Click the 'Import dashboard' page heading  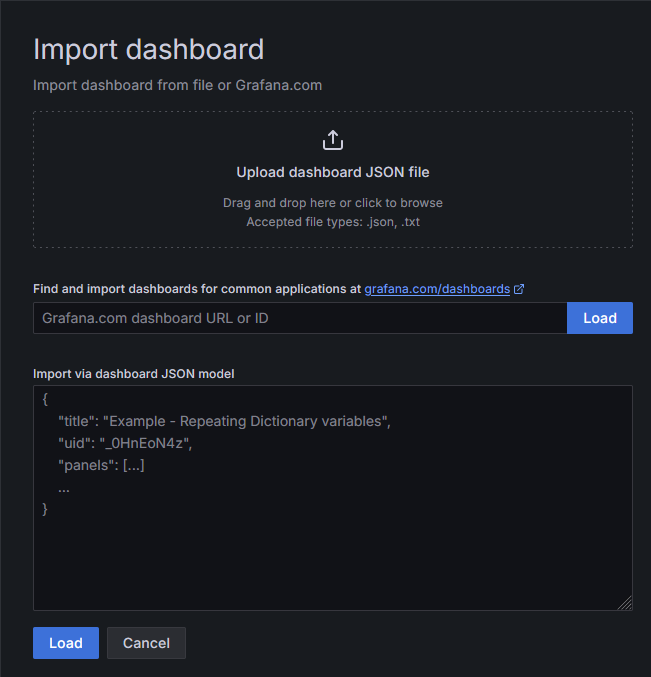[x=148, y=50]
